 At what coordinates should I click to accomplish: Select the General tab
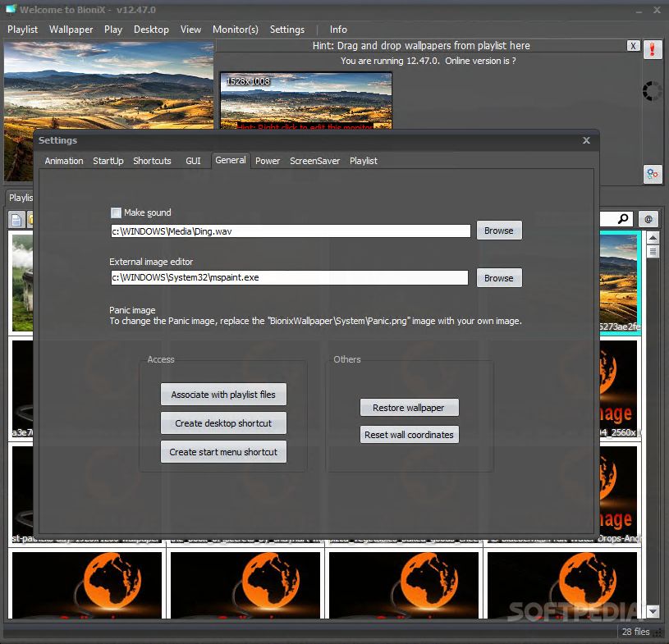[231, 160]
